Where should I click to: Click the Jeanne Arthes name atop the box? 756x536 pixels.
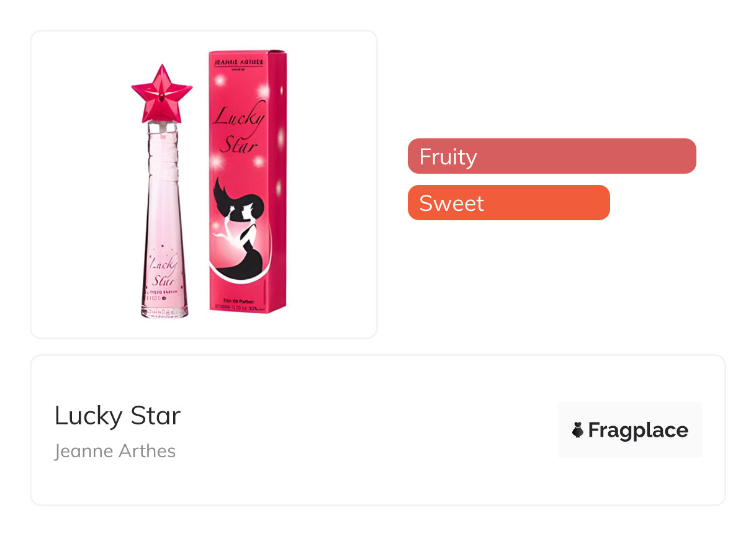click(239, 63)
